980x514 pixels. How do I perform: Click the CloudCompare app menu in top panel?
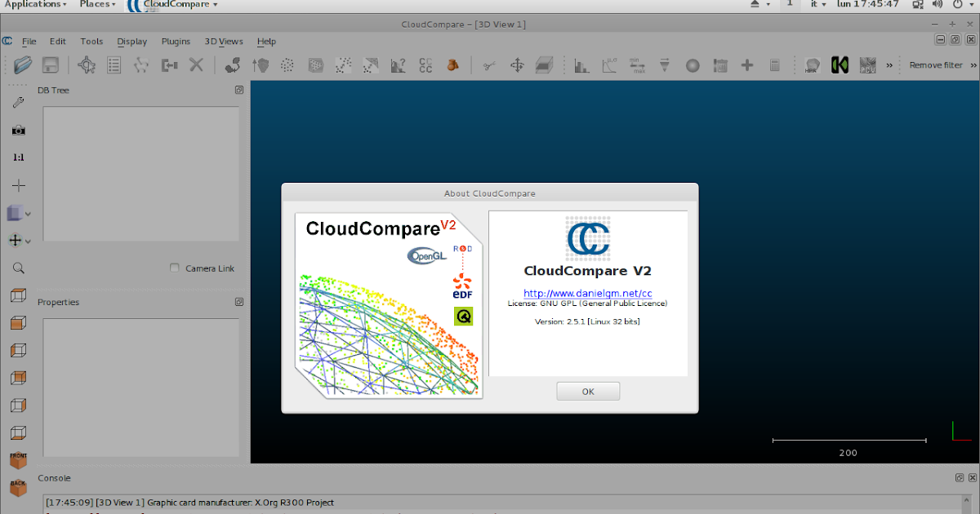171,5
